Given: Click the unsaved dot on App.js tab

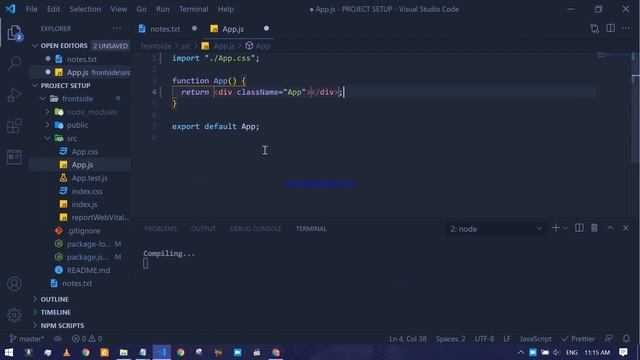Looking at the screenshot, I should click(x=266, y=29).
